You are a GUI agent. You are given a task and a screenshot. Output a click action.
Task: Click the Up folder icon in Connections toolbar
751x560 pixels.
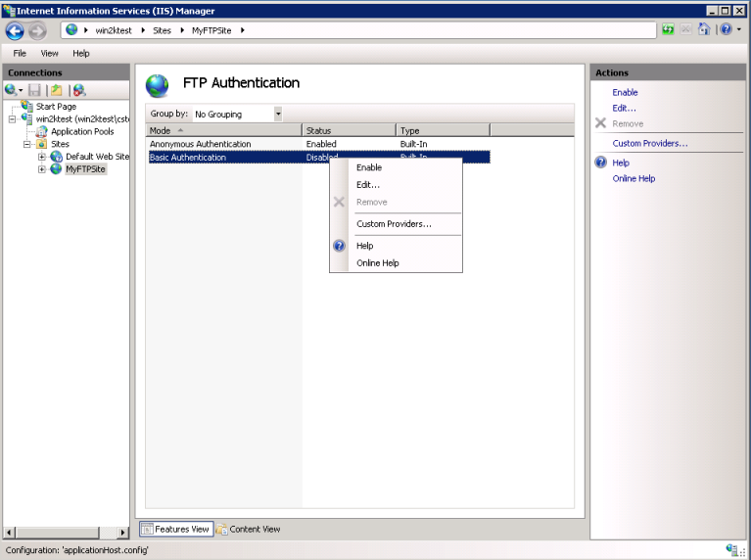[57, 90]
